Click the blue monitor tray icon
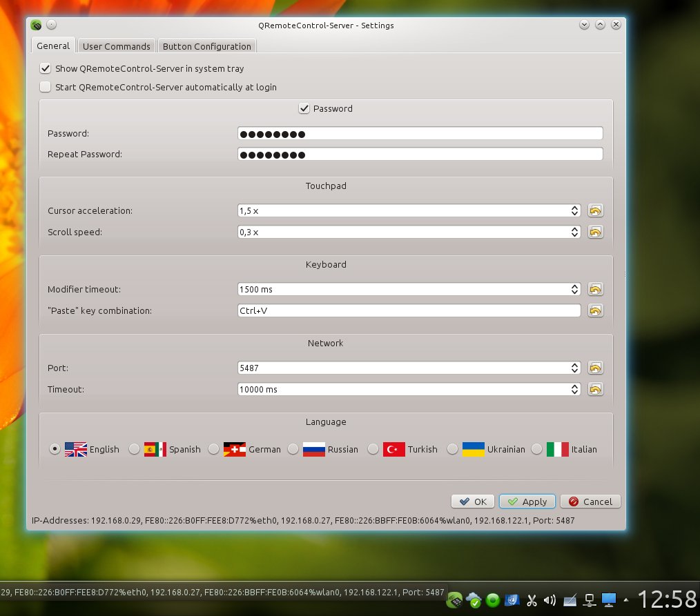 tap(608, 600)
